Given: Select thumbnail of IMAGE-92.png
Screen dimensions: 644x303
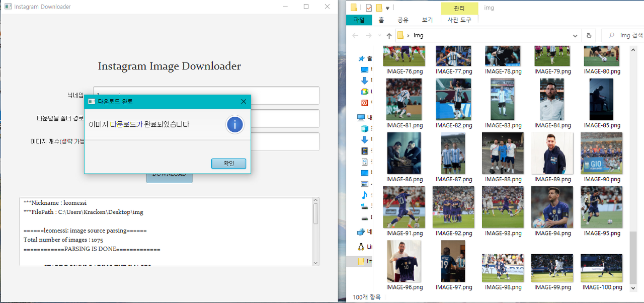Looking at the screenshot, I should tap(453, 207).
